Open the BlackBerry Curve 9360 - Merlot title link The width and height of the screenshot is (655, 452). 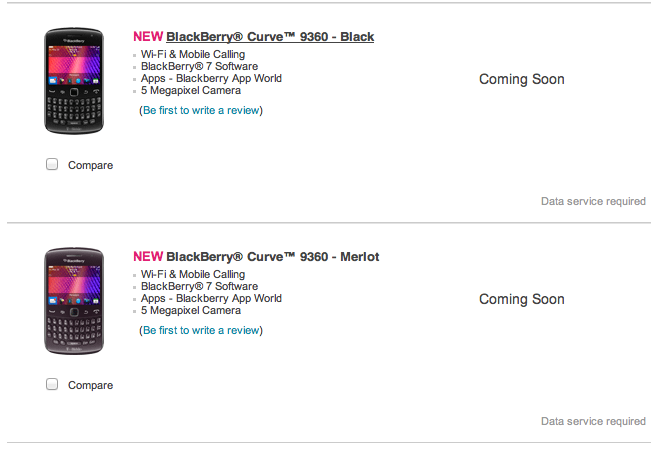273,257
